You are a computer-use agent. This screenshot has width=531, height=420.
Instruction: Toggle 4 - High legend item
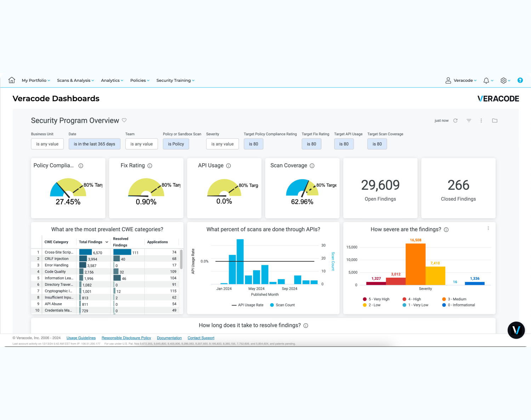click(412, 299)
